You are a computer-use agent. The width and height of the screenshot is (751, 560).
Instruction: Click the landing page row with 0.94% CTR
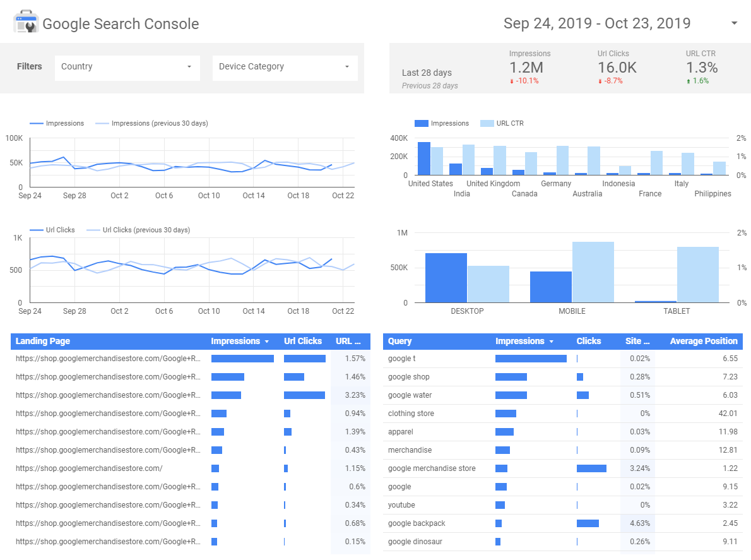[x=190, y=414]
